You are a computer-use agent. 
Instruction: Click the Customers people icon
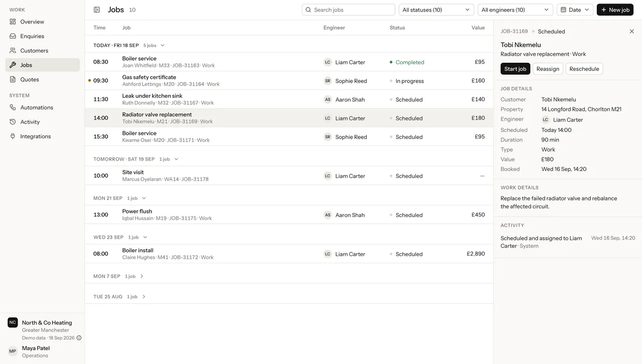[13, 51]
